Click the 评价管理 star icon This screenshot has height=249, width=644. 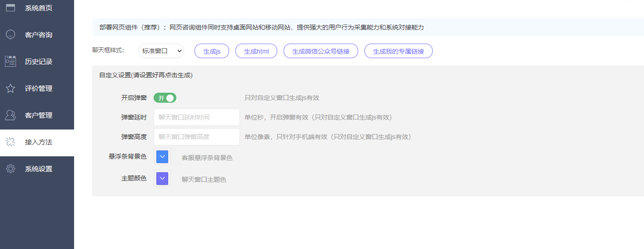click(x=10, y=88)
